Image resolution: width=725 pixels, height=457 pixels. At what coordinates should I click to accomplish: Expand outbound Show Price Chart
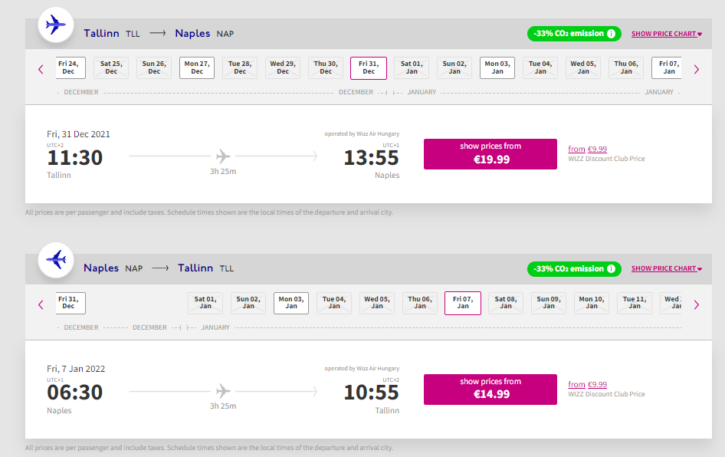coord(666,34)
